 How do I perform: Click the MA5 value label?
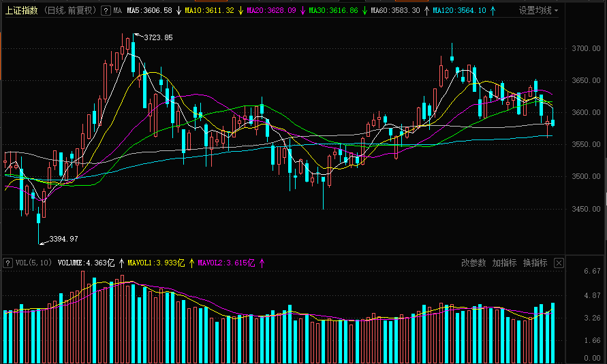pyautogui.click(x=149, y=11)
